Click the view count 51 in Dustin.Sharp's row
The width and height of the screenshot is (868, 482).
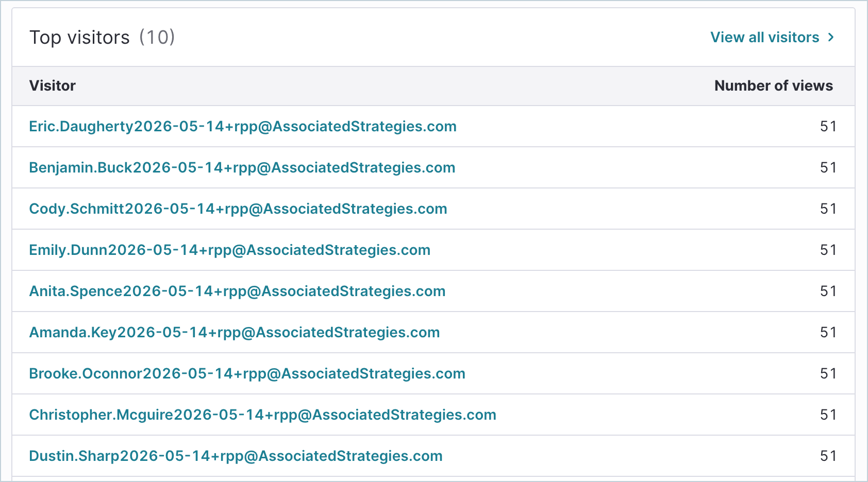click(828, 456)
